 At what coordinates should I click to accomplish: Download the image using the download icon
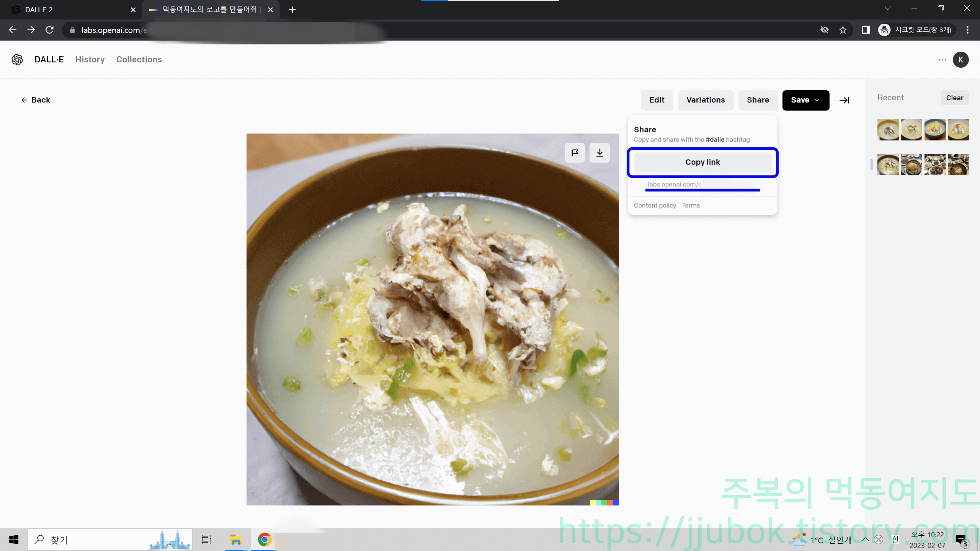pyautogui.click(x=599, y=152)
